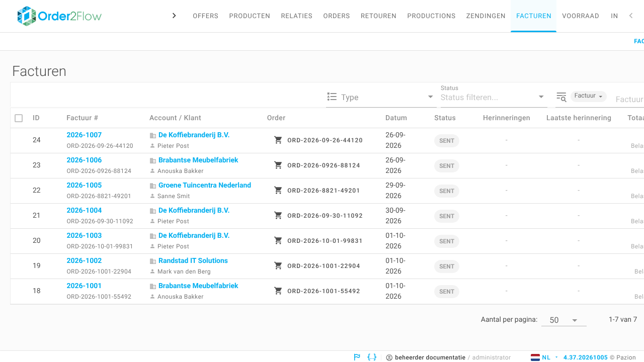Click order number ORD-2026-10-01-99831 in Order column
This screenshot has height=362, width=644.
click(325, 241)
